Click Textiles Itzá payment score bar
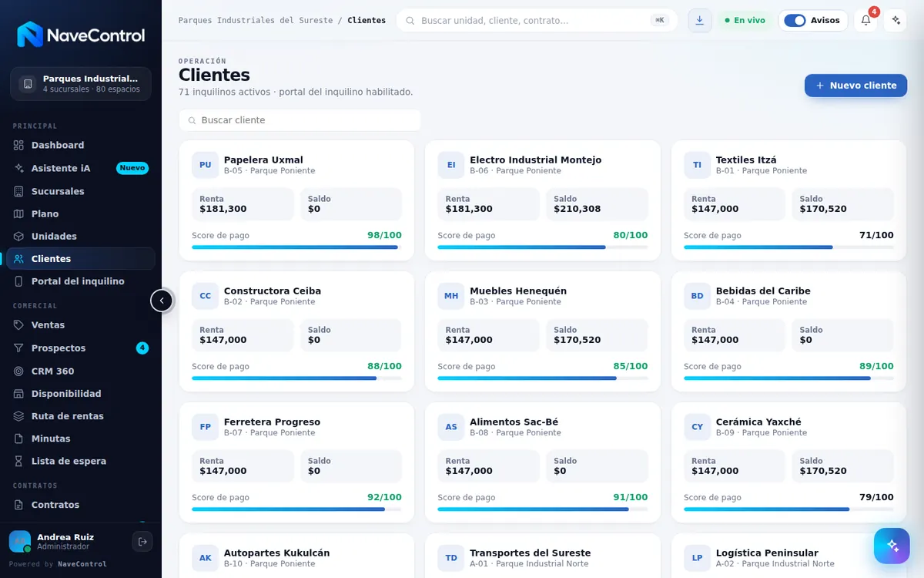Viewport: 924px width, 578px height. (788, 247)
